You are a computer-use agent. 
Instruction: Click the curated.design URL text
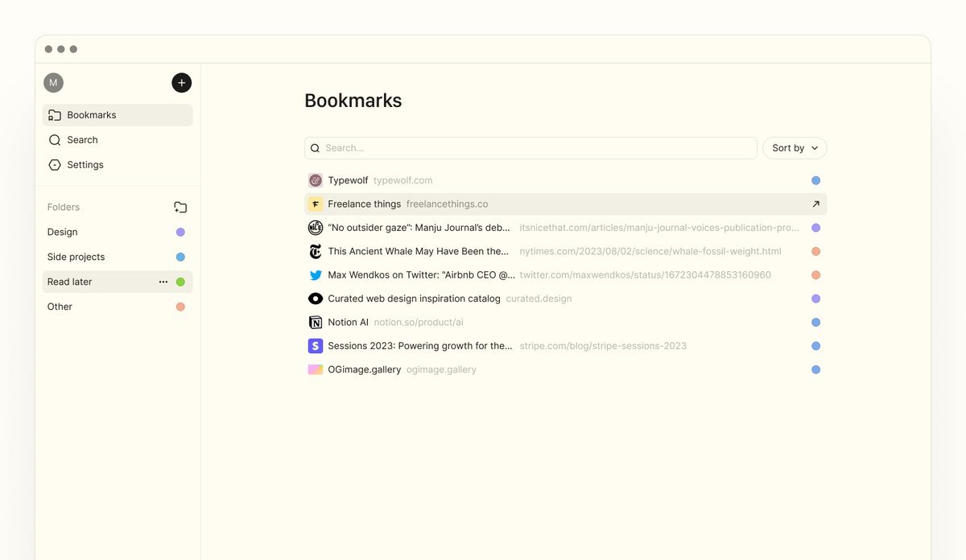539,299
